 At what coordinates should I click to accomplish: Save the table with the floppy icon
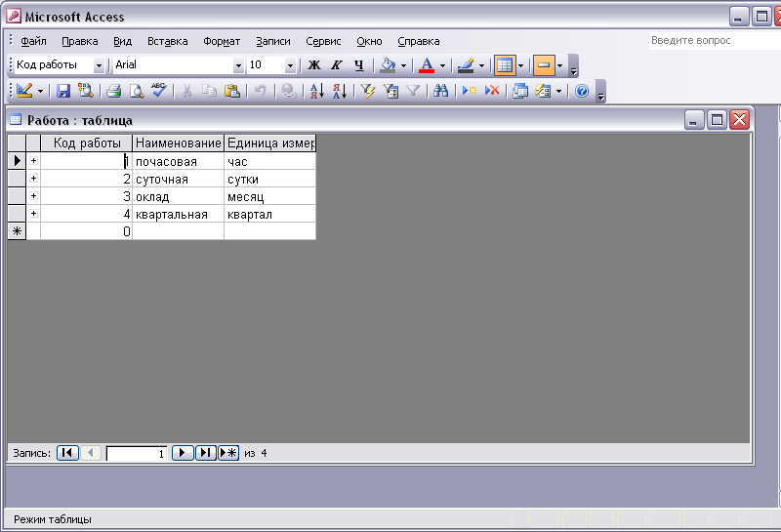63,91
